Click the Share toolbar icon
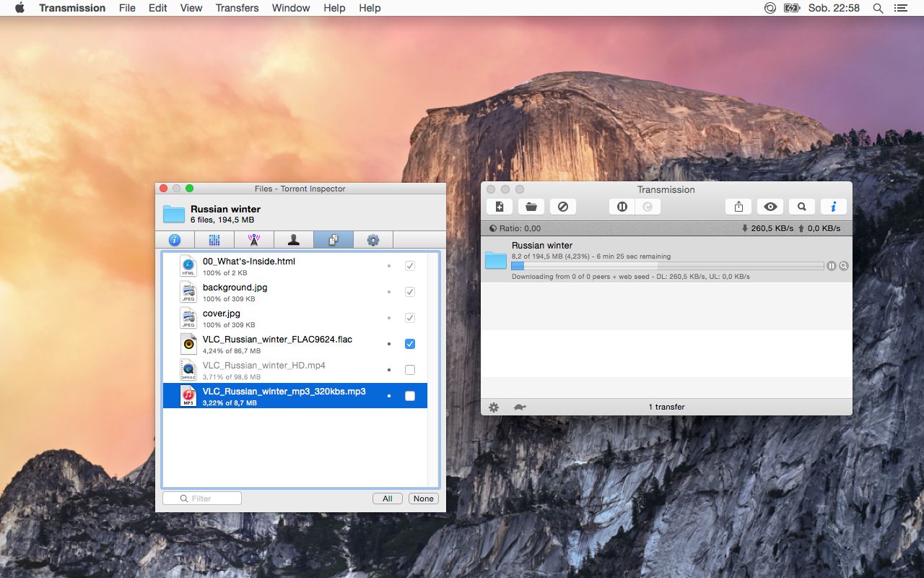The image size is (924, 578). (738, 206)
